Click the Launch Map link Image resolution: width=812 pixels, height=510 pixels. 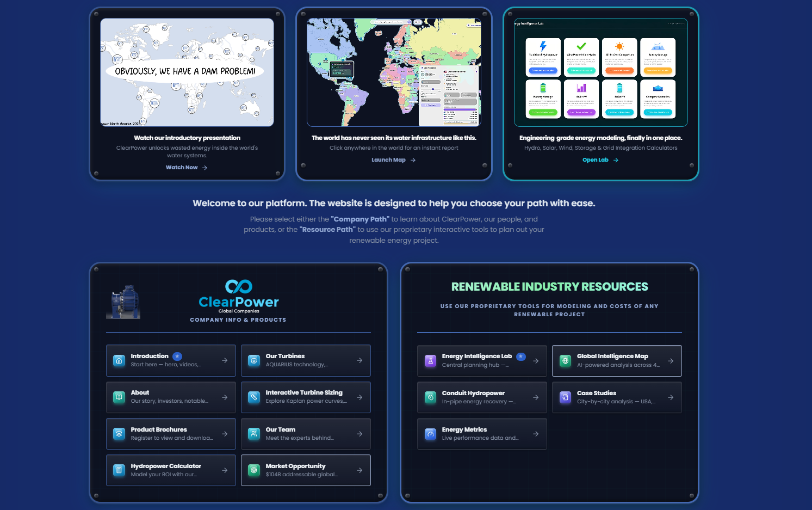pyautogui.click(x=394, y=160)
